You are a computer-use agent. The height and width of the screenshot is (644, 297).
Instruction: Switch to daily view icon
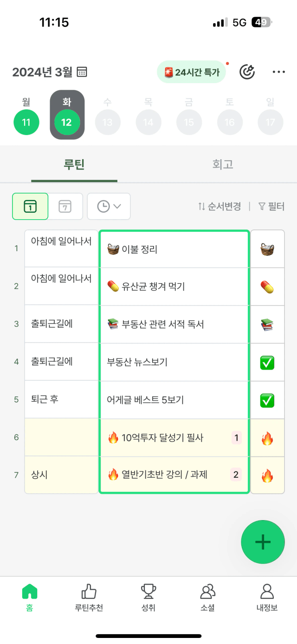pyautogui.click(x=30, y=206)
